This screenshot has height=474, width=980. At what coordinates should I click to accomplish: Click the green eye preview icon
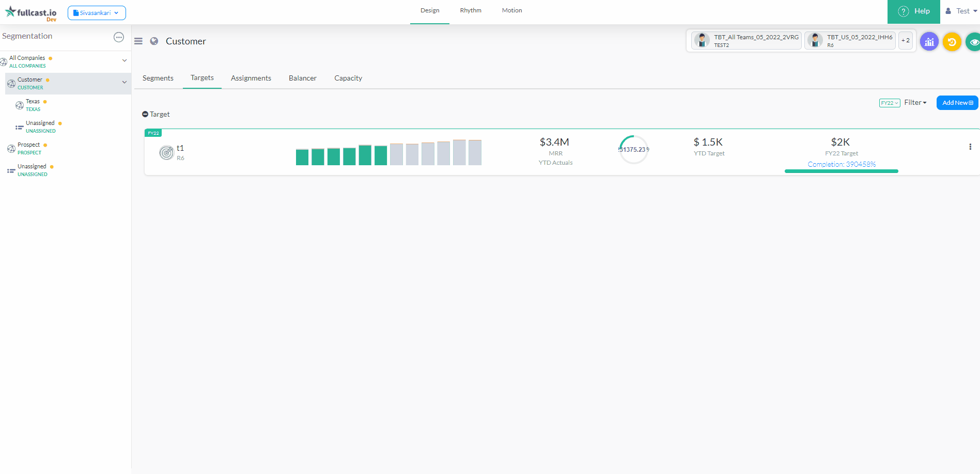pyautogui.click(x=974, y=42)
